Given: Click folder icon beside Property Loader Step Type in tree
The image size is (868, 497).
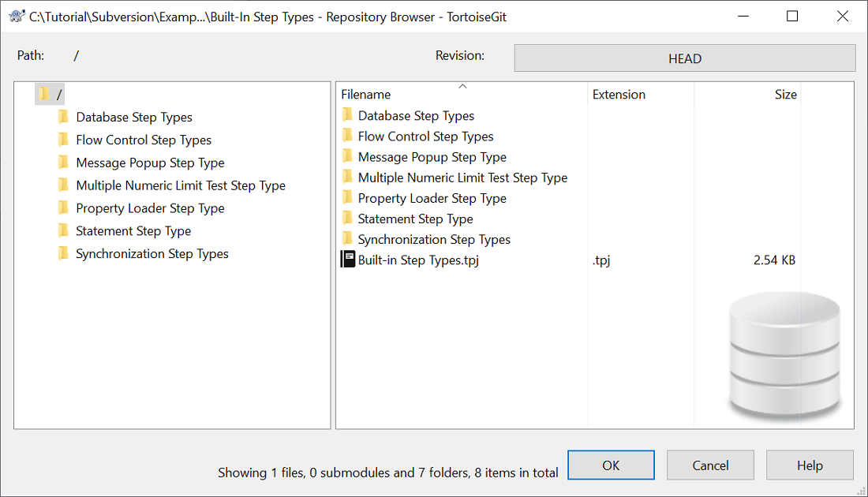Looking at the screenshot, I should click(64, 207).
